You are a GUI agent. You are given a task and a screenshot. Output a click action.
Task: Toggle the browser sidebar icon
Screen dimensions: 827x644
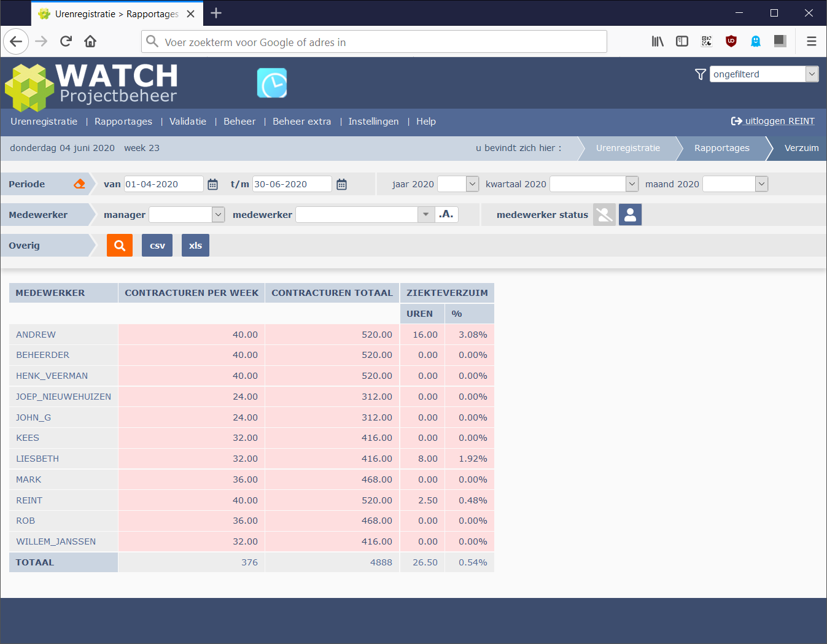[x=682, y=41]
